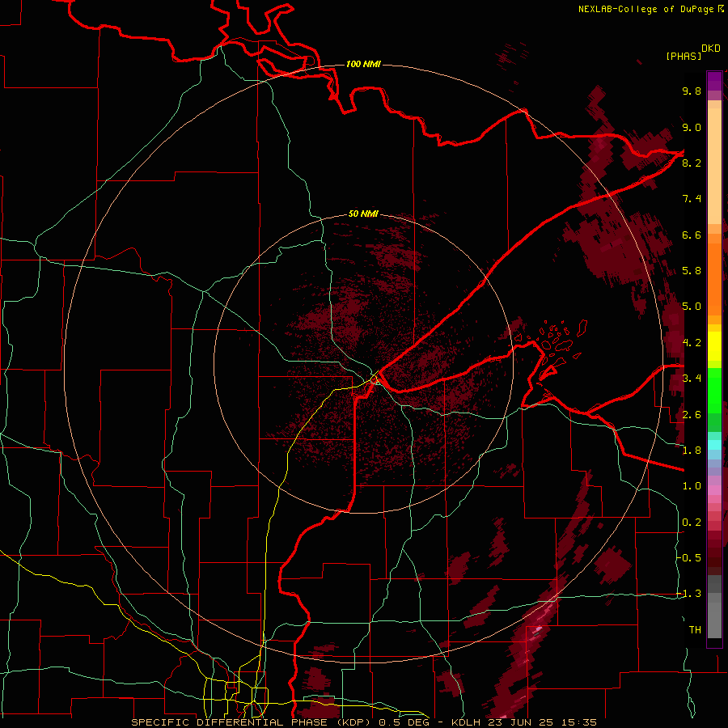Click the [PHAS] units label
The image size is (728, 728).
(x=684, y=56)
